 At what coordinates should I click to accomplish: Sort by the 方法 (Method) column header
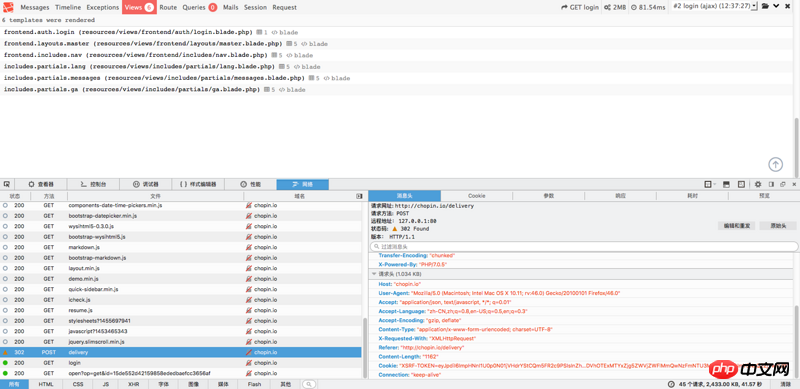[x=49, y=196]
